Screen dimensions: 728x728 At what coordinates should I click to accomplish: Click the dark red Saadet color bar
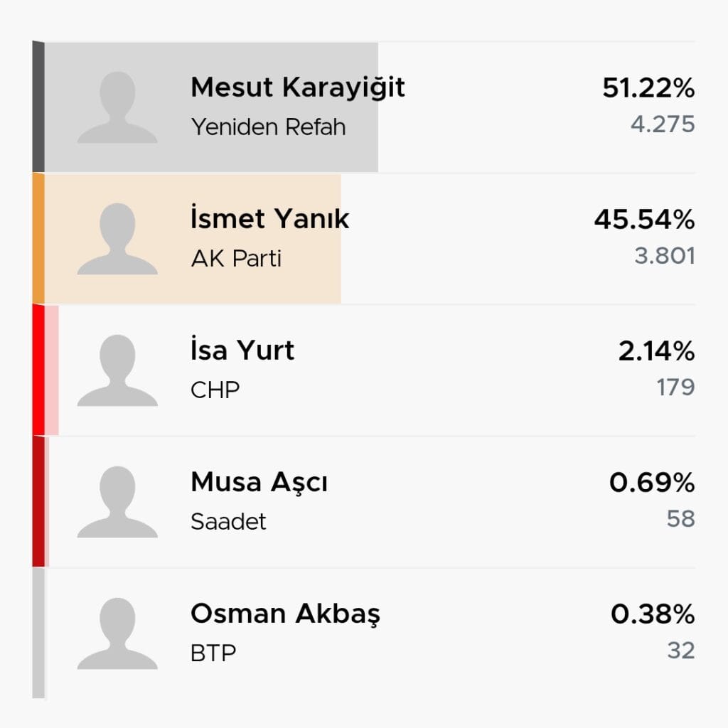(x=38, y=501)
